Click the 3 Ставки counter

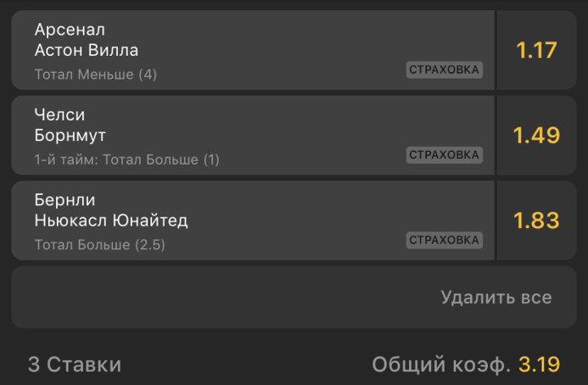pyautogui.click(x=75, y=365)
